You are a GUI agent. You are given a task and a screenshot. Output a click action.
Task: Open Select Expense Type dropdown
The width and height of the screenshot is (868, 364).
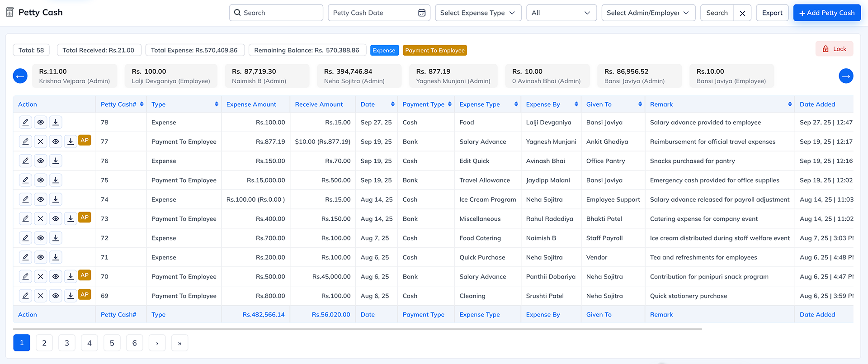click(478, 13)
